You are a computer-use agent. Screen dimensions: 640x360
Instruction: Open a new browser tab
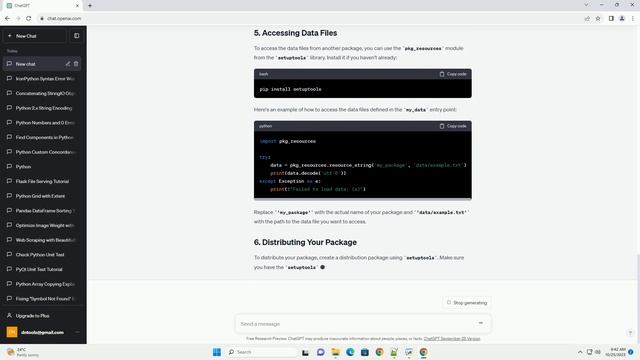tap(90, 6)
